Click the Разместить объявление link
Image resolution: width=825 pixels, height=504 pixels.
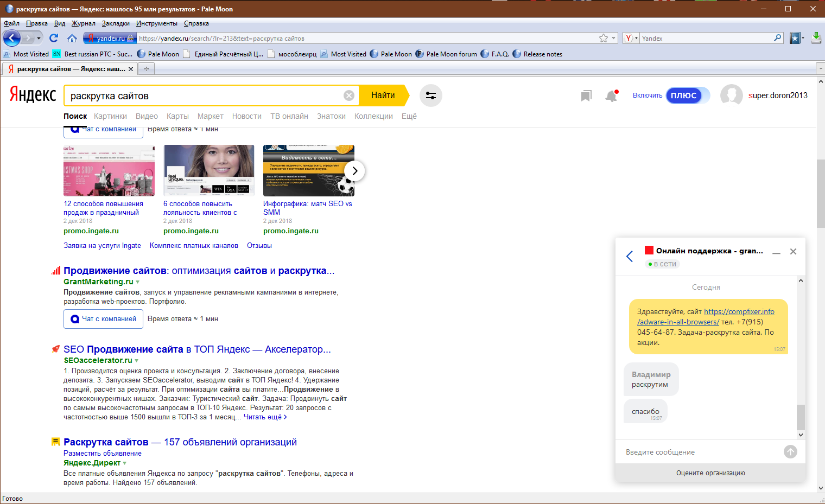(x=103, y=454)
